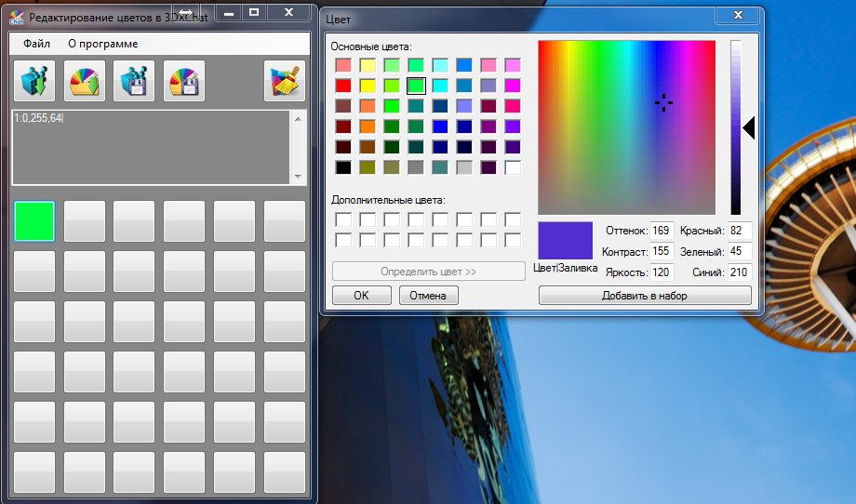This screenshot has height=504, width=856.
Task: Click the Определить цвет >> button
Action: click(429, 272)
